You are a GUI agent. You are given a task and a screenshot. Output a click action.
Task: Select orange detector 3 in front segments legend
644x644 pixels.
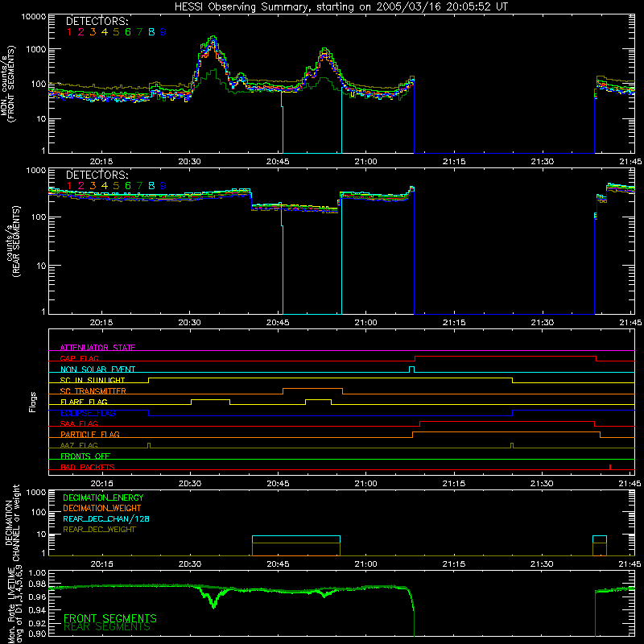(93, 32)
